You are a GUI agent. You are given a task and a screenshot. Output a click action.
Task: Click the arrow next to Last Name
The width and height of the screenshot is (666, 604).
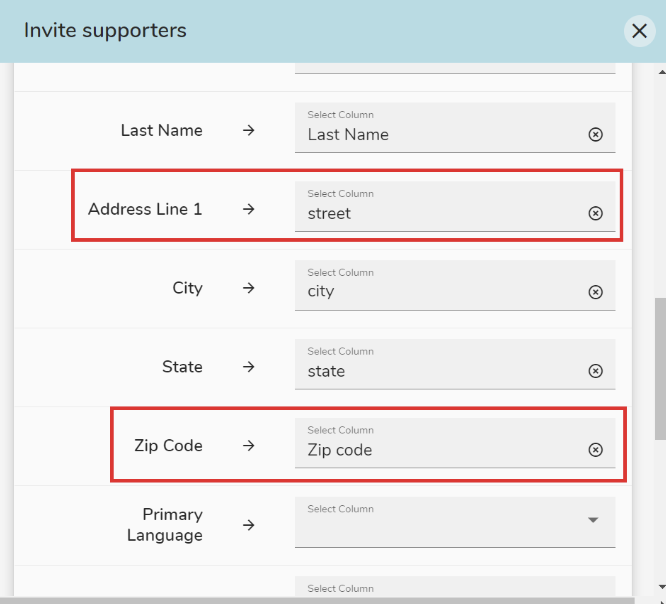tap(248, 130)
